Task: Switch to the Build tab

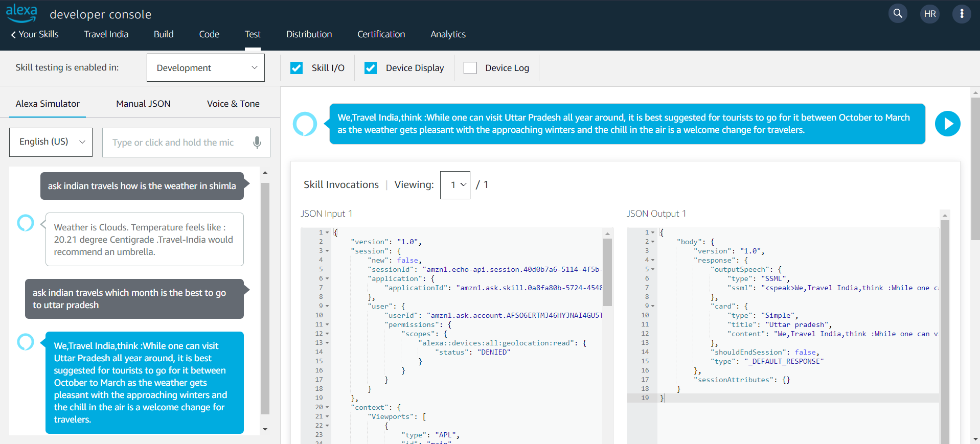Action: (164, 34)
